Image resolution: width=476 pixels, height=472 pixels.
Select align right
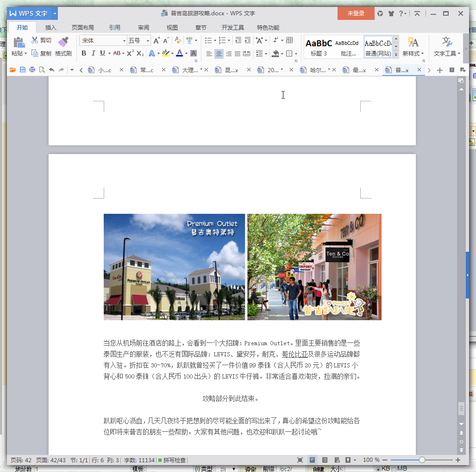click(229, 54)
